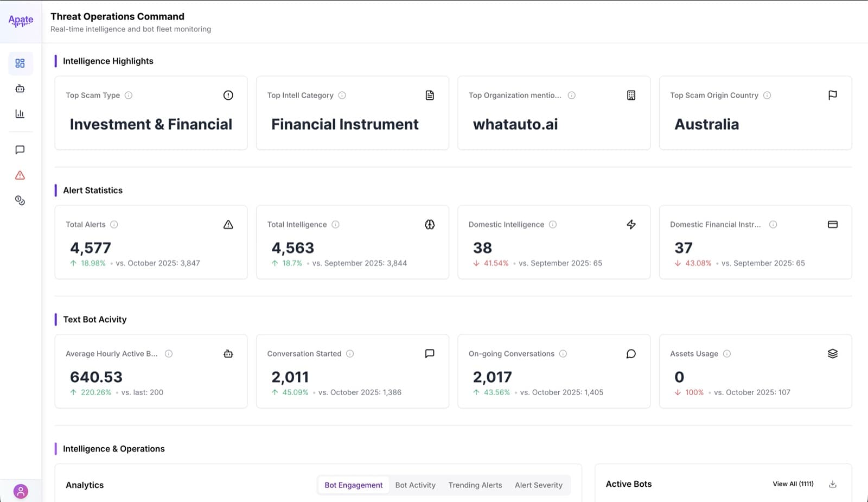Screen dimensions: 868x502
Task: Click info icon next to Total Alerts
Action: click(114, 225)
